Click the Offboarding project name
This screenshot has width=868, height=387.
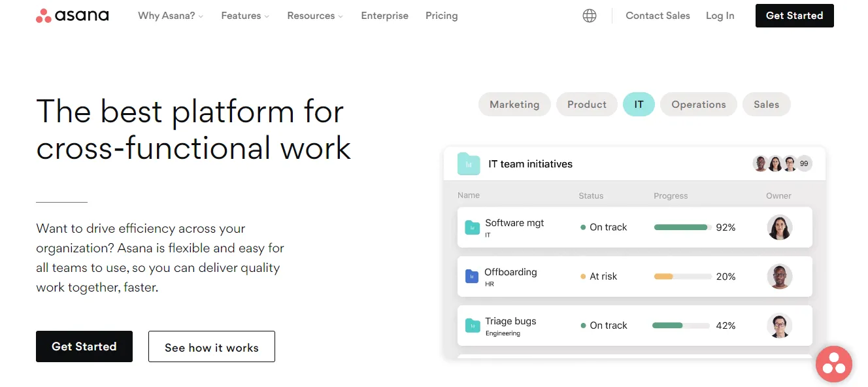[510, 272]
